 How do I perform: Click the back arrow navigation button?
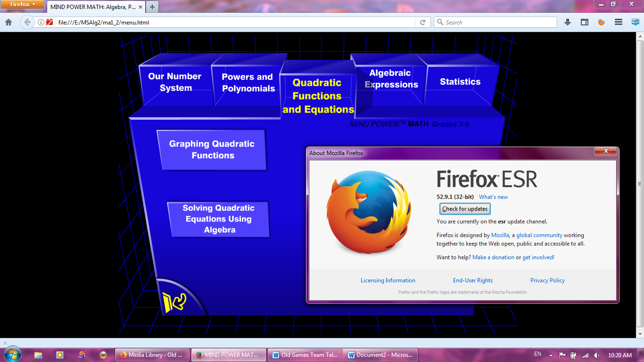point(27,22)
